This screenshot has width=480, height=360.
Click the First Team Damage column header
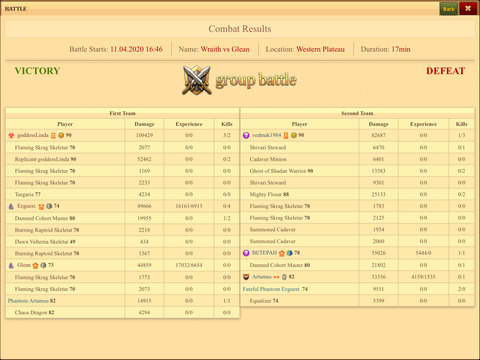coord(144,124)
